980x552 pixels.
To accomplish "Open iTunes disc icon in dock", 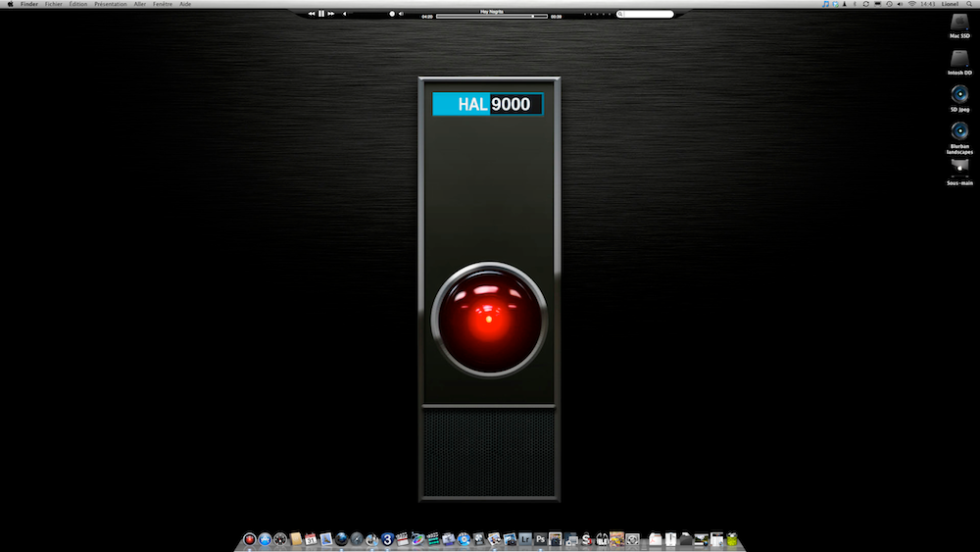I will coord(371,539).
